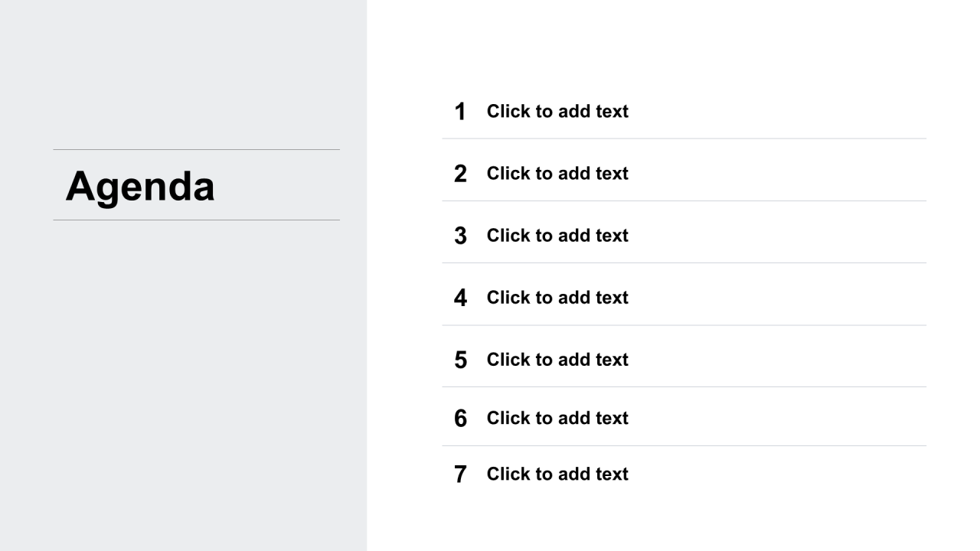
Task: Click the text placeholder for item 3
Action: pyautogui.click(x=557, y=236)
